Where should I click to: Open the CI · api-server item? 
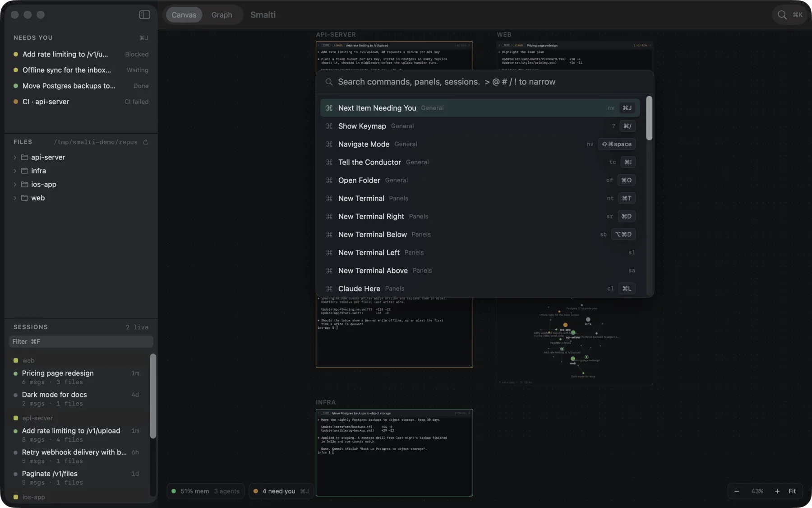click(81, 102)
